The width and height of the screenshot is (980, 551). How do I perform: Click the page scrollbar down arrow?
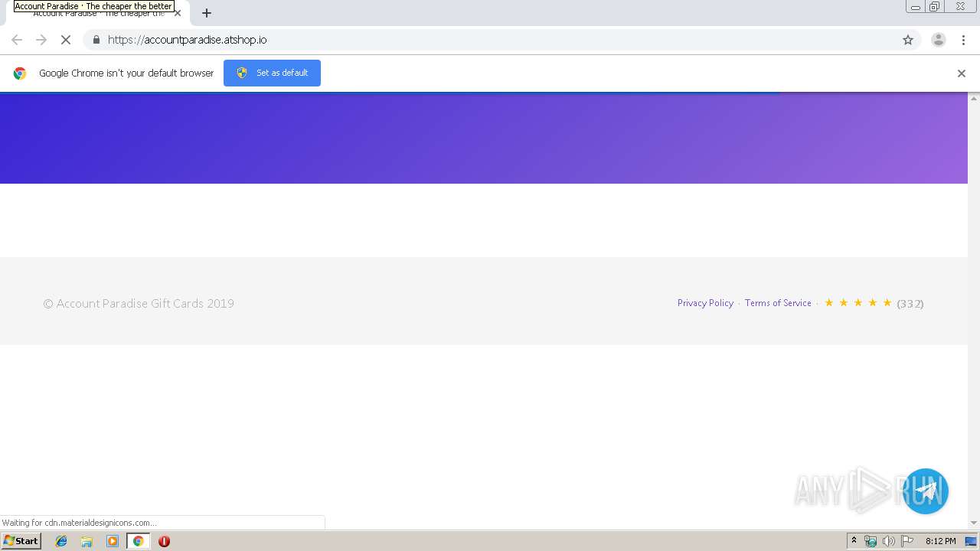click(974, 523)
